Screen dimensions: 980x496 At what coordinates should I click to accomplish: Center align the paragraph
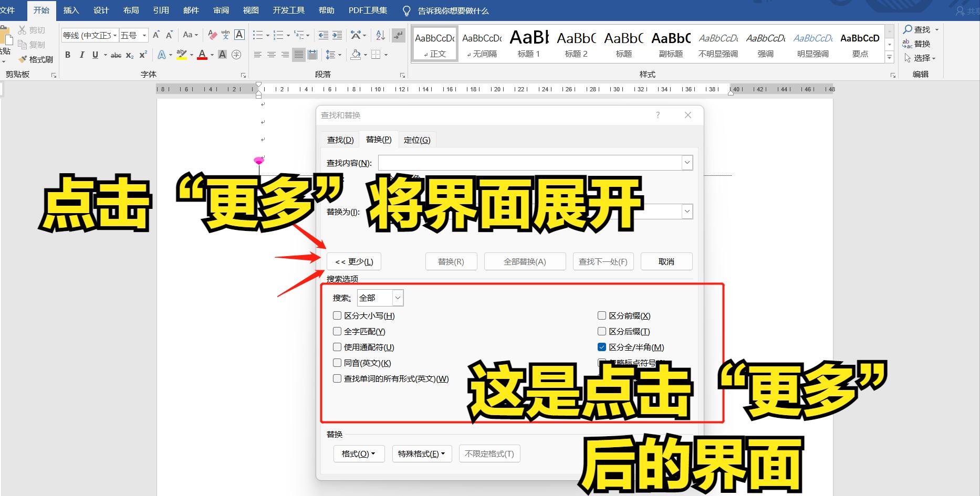click(271, 55)
